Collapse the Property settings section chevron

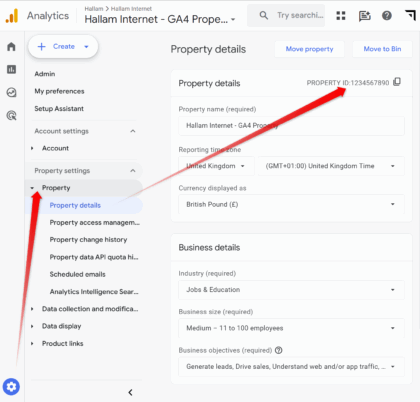pyautogui.click(x=133, y=171)
